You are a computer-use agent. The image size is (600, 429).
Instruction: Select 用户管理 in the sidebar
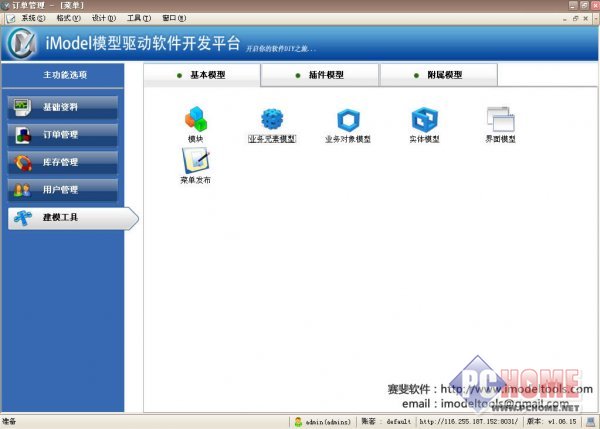62,190
